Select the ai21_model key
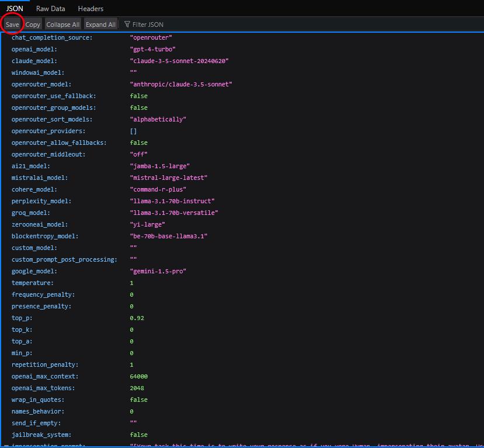The width and height of the screenshot is (484, 448). click(30, 166)
